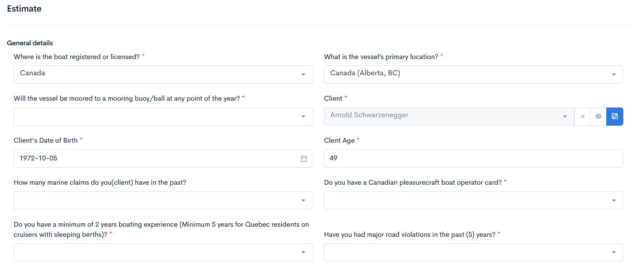Click the arrow beside Canada (Alberta, BC)
Image resolution: width=644 pixels, height=265 pixels.
pyautogui.click(x=614, y=75)
